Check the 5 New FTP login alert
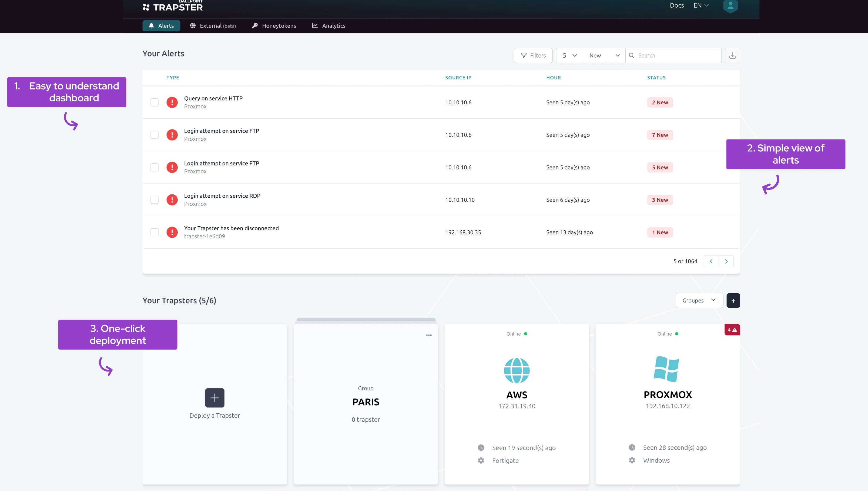868x491 pixels. pyautogui.click(x=154, y=167)
